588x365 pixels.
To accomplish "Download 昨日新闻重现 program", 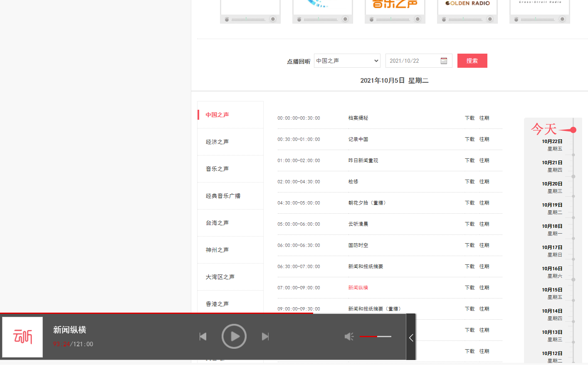I will 469,160.
